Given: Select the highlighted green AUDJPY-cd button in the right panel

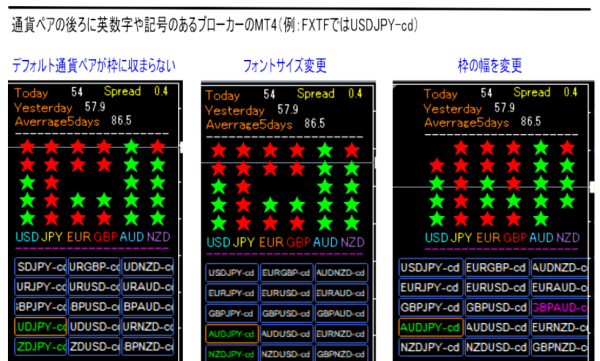Looking at the screenshot, I should (431, 327).
